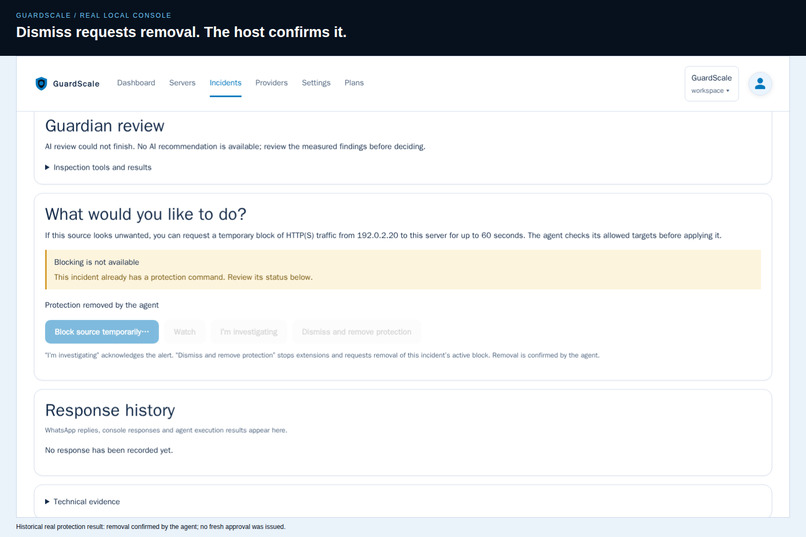The image size is (806, 537).
Task: Click the Watch button
Action: click(185, 332)
